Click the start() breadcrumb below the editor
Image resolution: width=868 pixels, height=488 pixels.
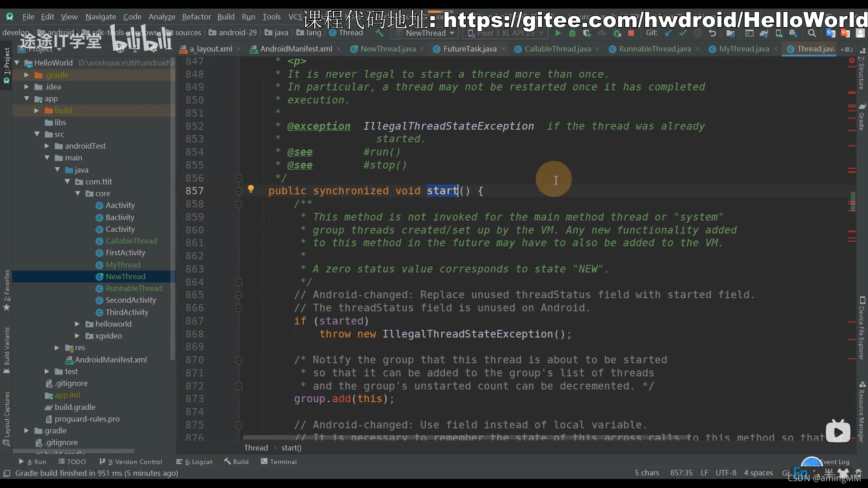[291, 448]
